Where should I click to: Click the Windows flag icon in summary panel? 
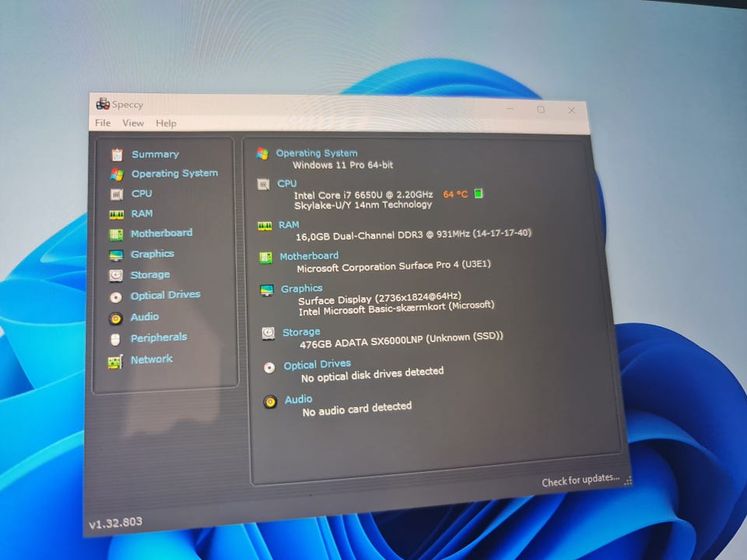tap(262, 153)
